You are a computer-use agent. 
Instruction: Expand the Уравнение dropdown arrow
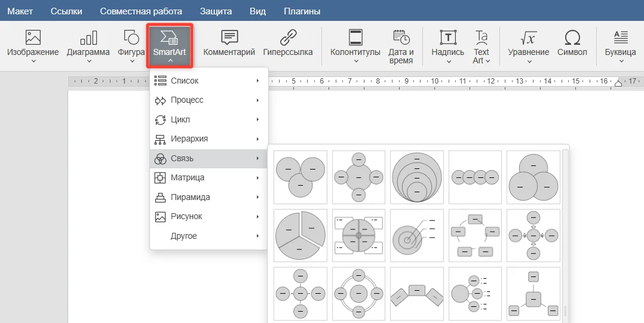[x=529, y=61]
